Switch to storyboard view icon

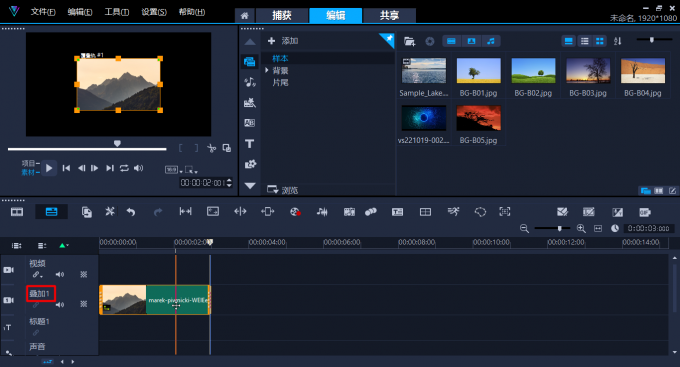[x=17, y=212]
